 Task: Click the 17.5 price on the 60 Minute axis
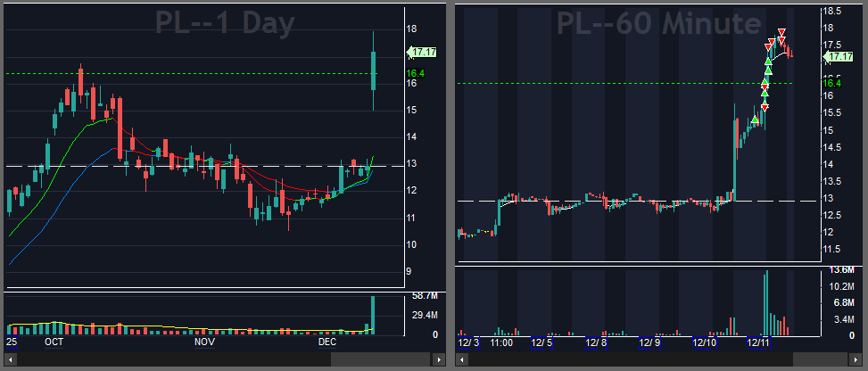[832, 45]
